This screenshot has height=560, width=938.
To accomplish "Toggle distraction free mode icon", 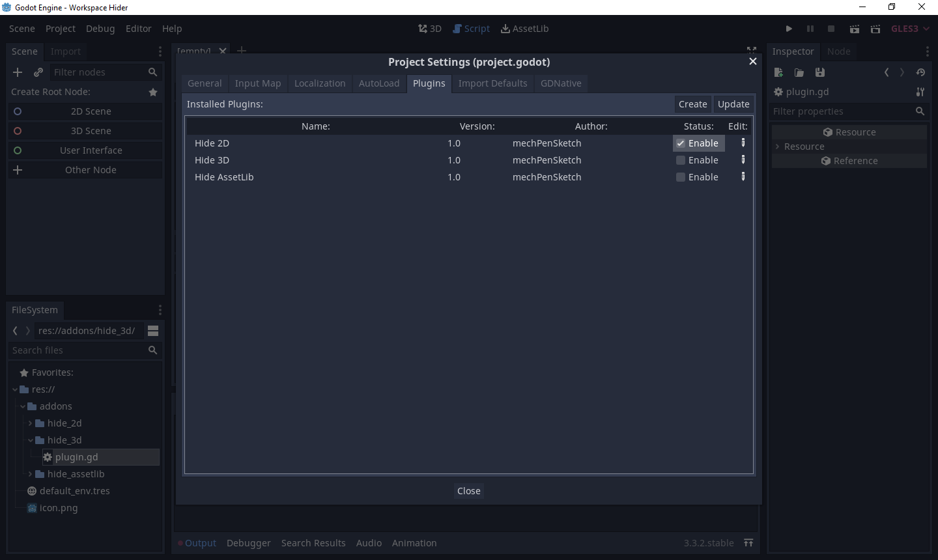I will click(752, 51).
